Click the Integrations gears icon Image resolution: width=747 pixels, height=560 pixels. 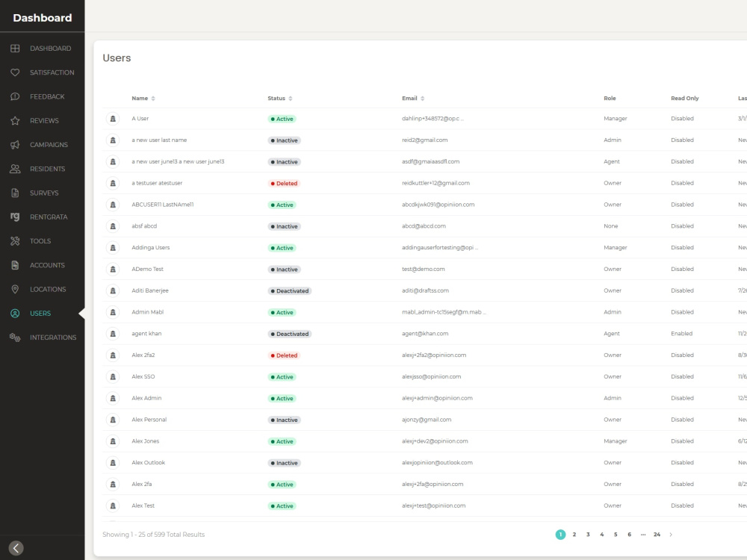point(15,337)
